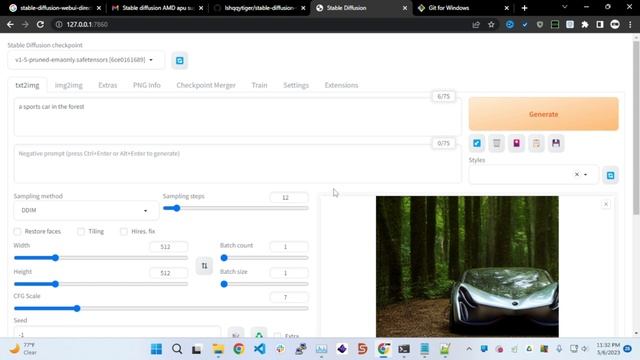Open a new browser tab

click(524, 8)
